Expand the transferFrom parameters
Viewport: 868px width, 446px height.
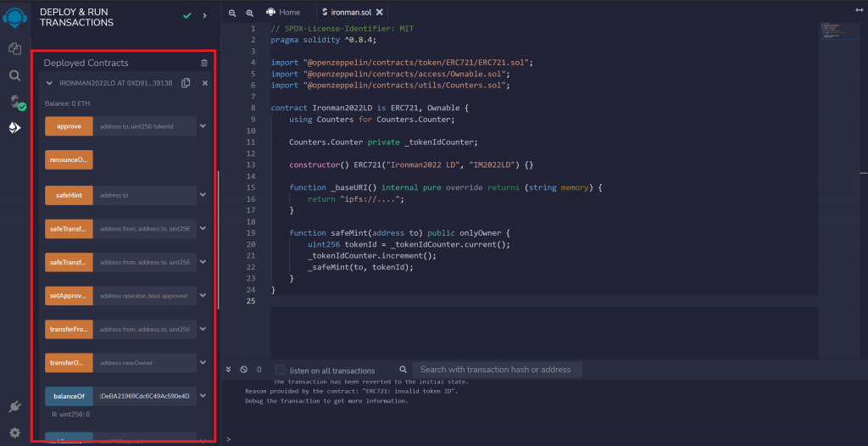pos(203,329)
